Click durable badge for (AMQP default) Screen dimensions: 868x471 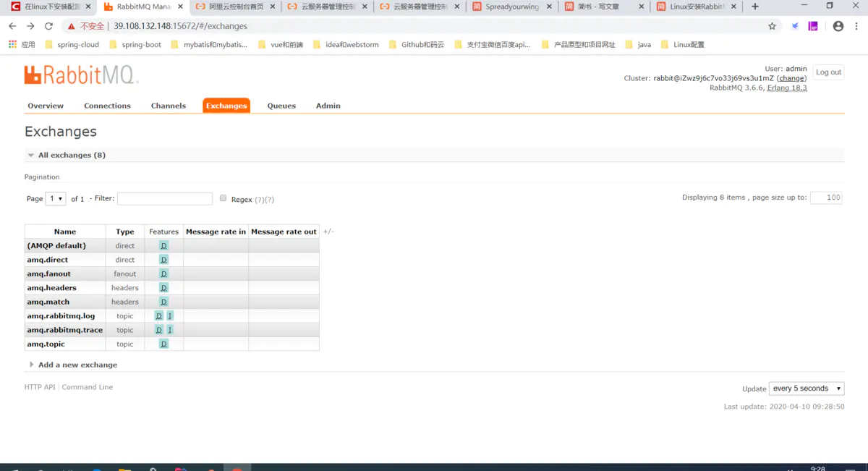click(x=164, y=246)
